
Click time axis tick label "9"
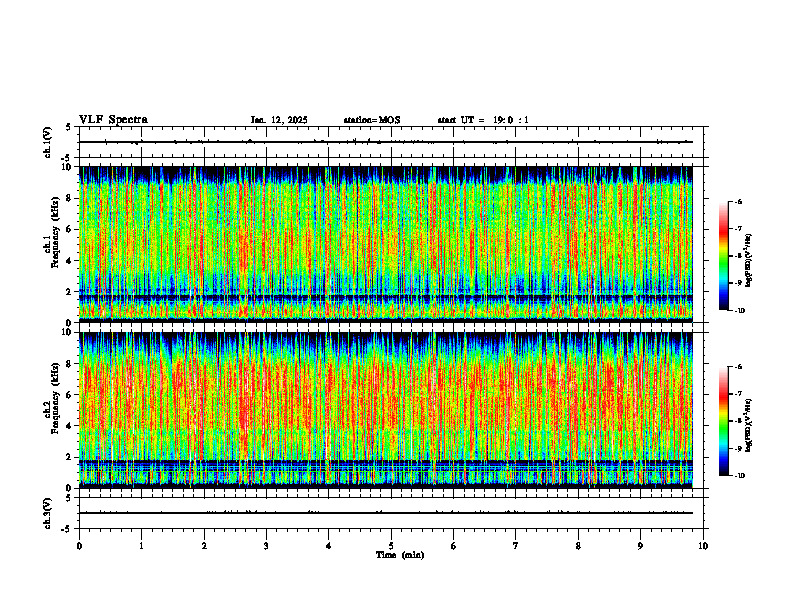(640, 546)
